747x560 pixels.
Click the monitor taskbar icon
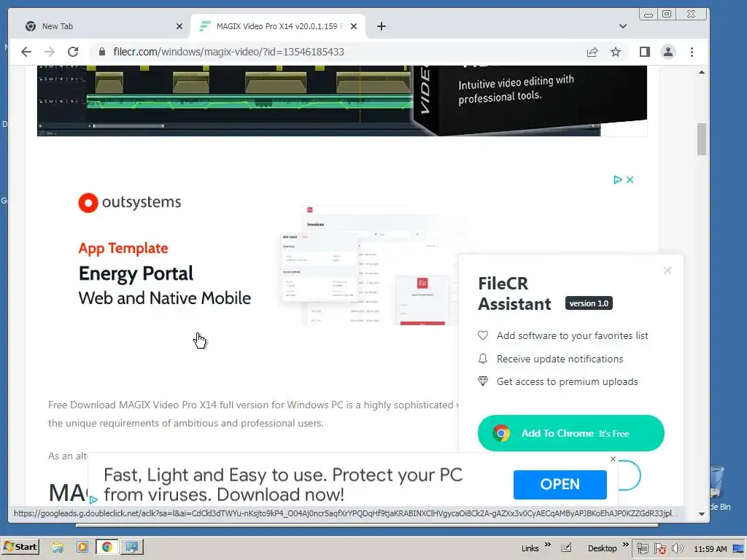(132, 547)
